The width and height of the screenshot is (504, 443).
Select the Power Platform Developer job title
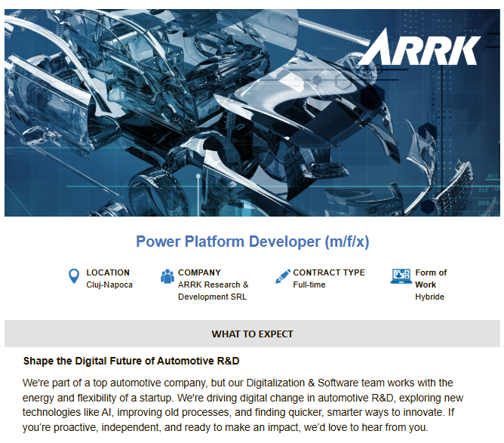(252, 241)
